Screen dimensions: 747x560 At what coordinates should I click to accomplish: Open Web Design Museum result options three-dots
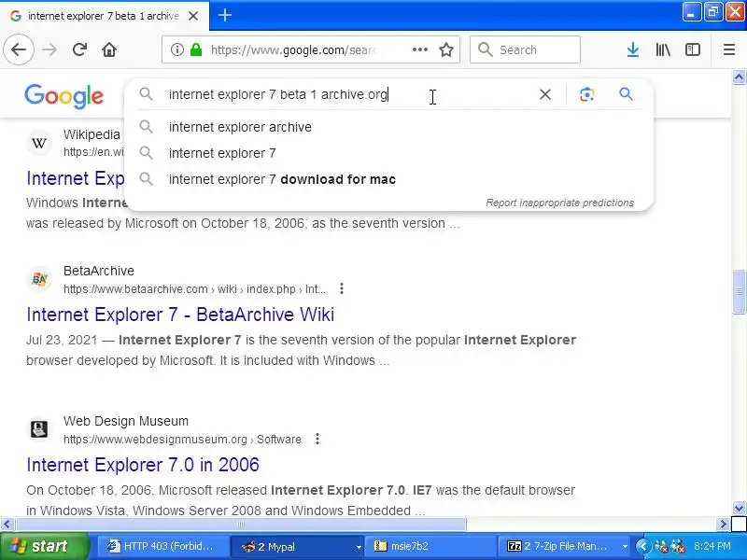(317, 439)
